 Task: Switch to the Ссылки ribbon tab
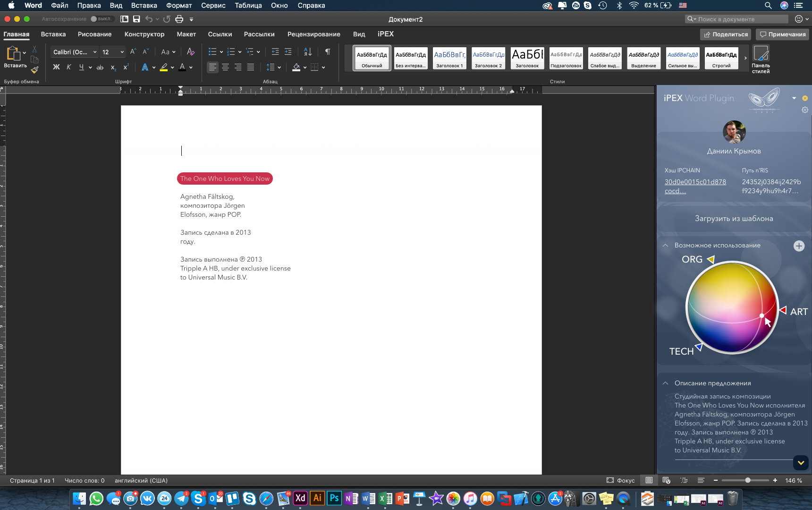(x=220, y=34)
